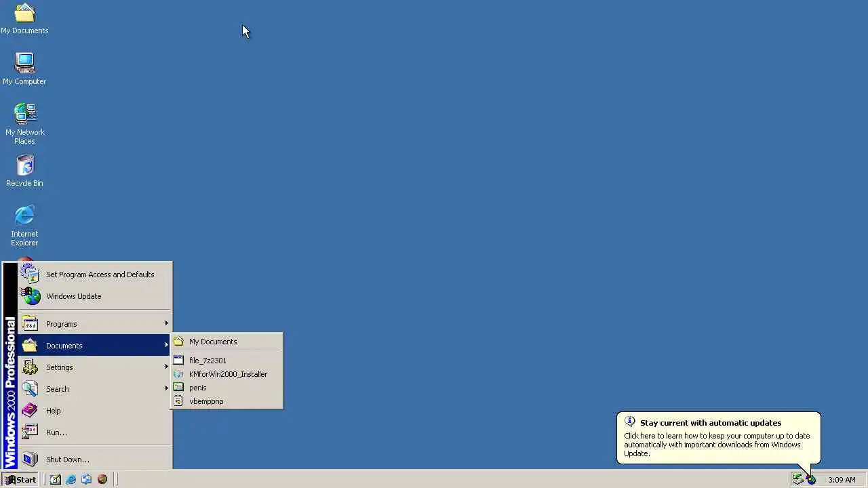Open the recent file file_7z2301
The image size is (868, 488).
click(x=226, y=361)
